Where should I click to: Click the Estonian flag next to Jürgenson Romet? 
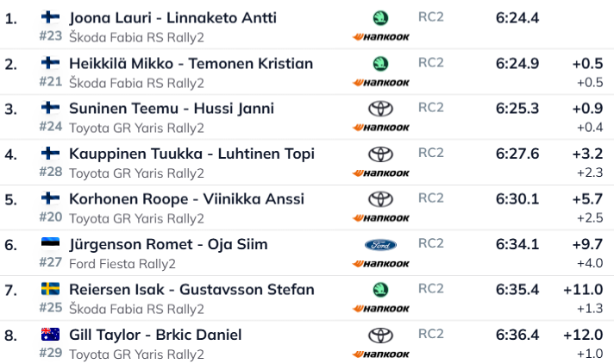pos(51,243)
